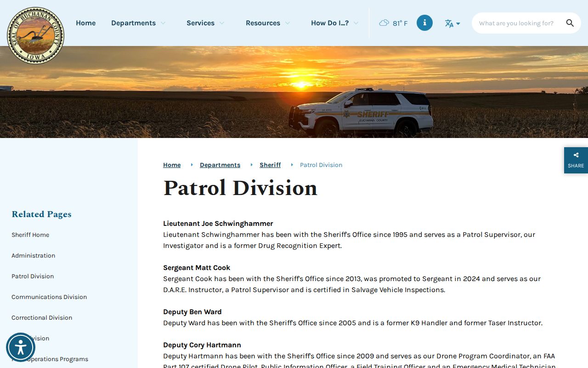The image size is (588, 368).
Task: Open the Share side button
Action: 576,160
